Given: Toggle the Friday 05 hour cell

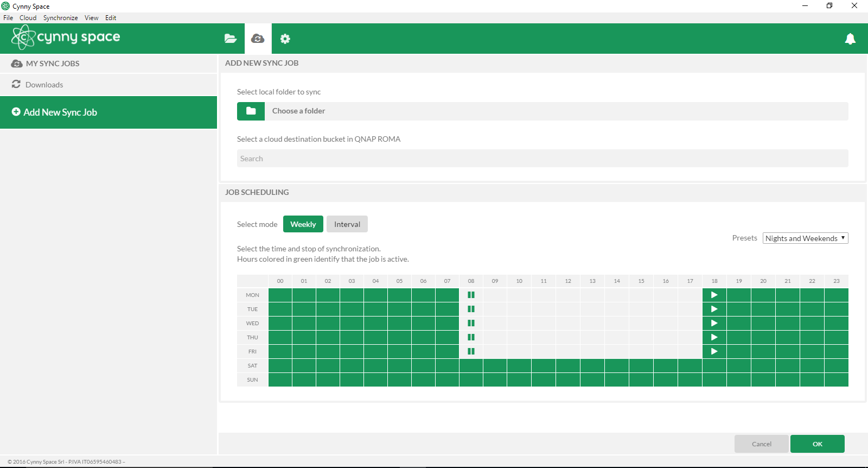Looking at the screenshot, I should 399,351.
